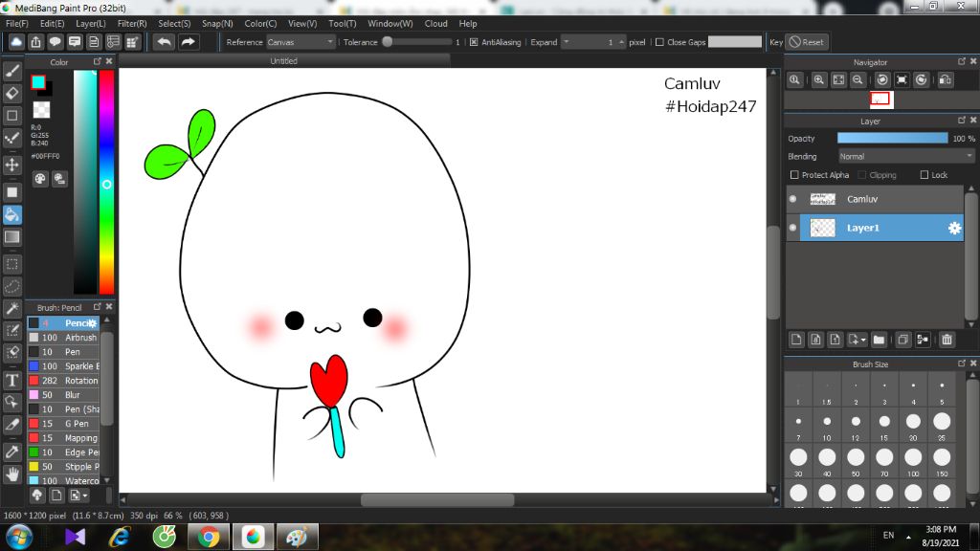Enable Lock checkbox for the layer
The width and height of the screenshot is (980, 551).
click(x=924, y=175)
